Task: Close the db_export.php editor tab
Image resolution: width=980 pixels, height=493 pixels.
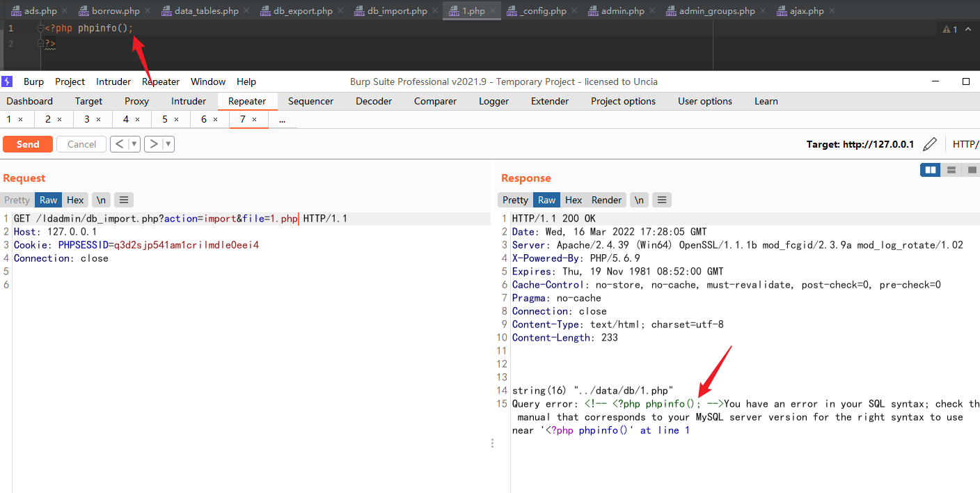Action: [x=340, y=11]
